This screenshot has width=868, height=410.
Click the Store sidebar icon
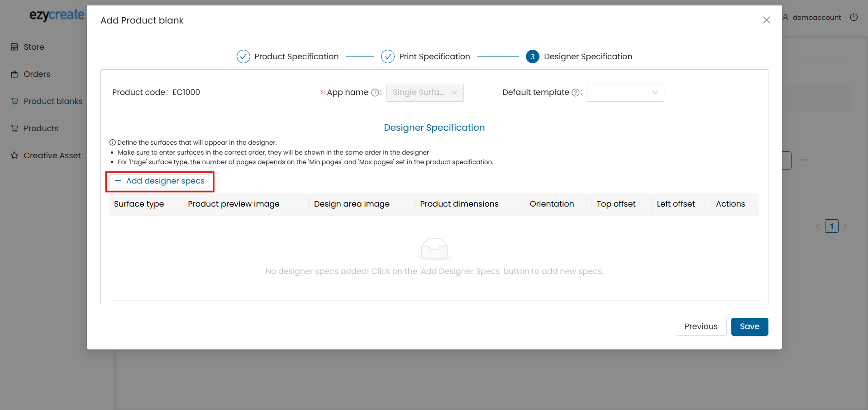click(14, 47)
